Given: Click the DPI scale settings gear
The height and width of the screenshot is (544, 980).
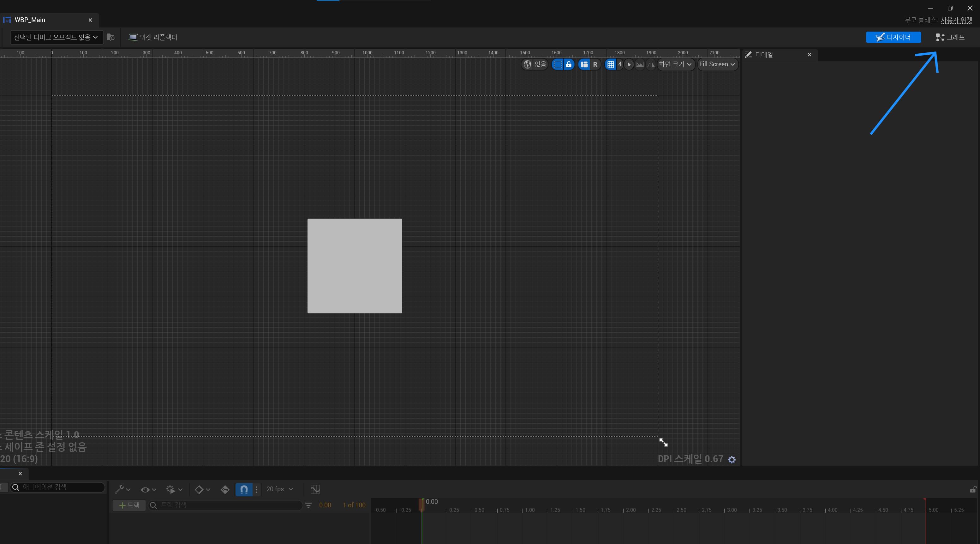Looking at the screenshot, I should [x=732, y=459].
